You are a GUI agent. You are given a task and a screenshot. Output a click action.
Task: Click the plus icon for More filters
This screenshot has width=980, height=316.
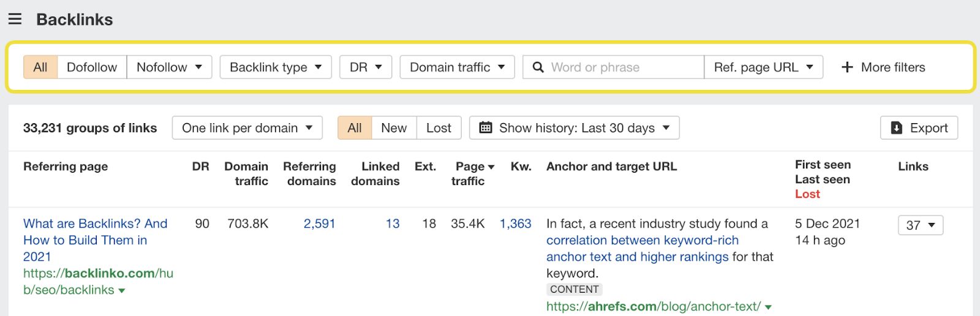click(x=847, y=67)
